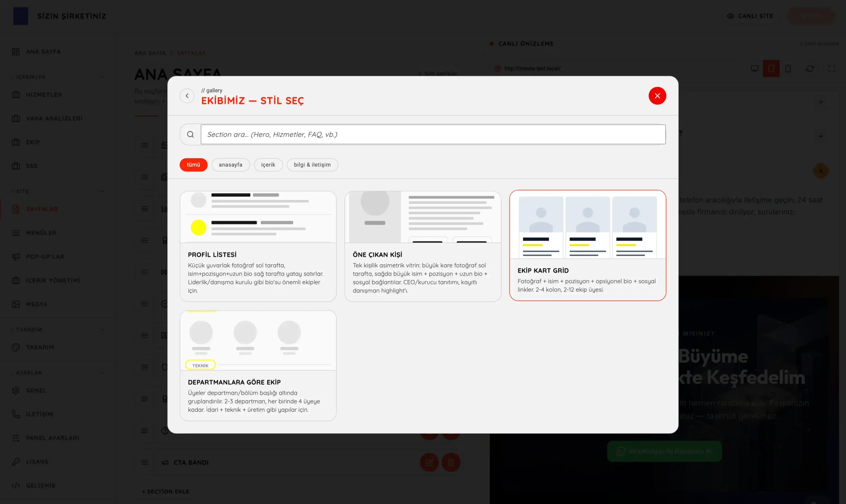Click the Genel gear icon
The height and width of the screenshot is (504, 846).
[16, 390]
